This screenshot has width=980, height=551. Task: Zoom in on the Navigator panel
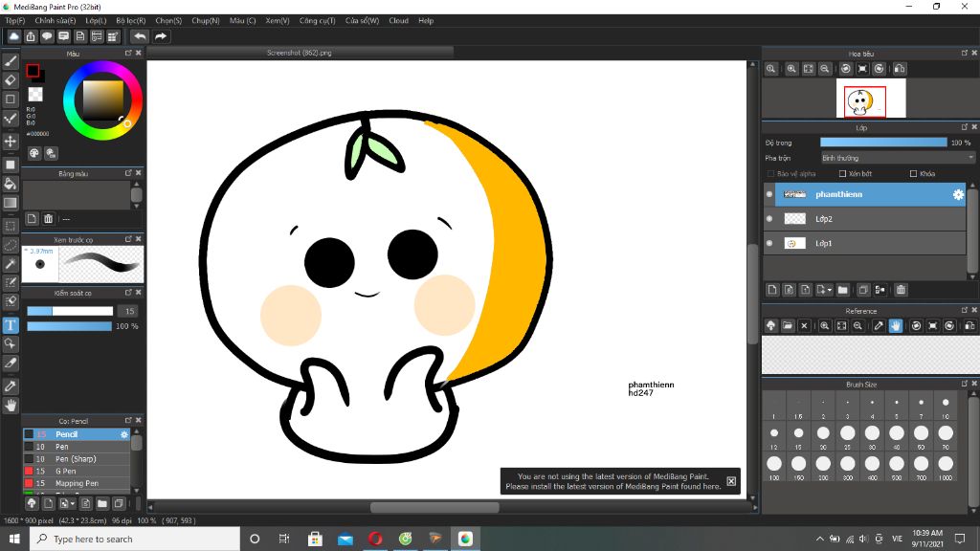coord(791,69)
